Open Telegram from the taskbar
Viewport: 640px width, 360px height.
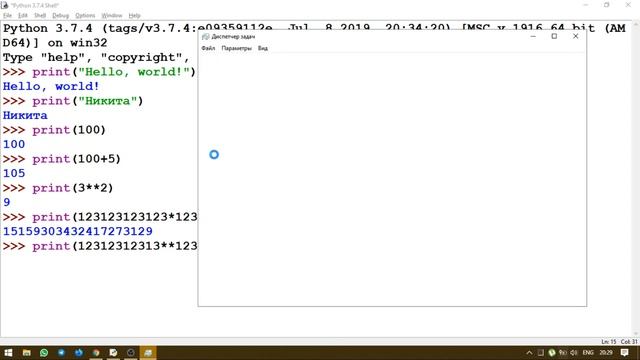click(x=61, y=353)
